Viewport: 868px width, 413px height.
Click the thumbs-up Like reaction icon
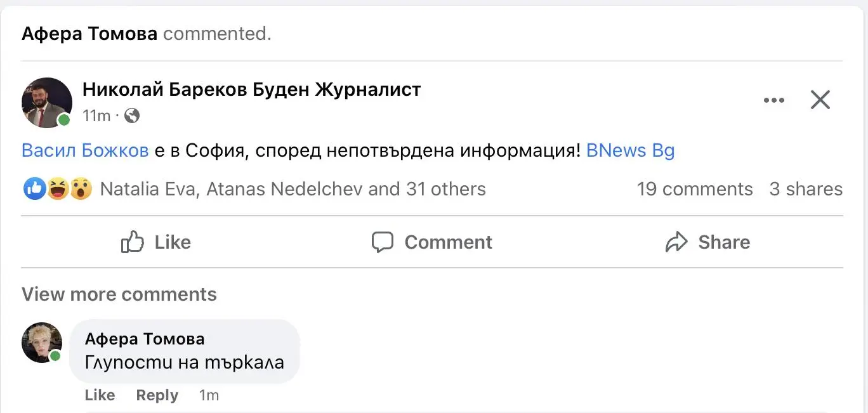[x=34, y=189]
